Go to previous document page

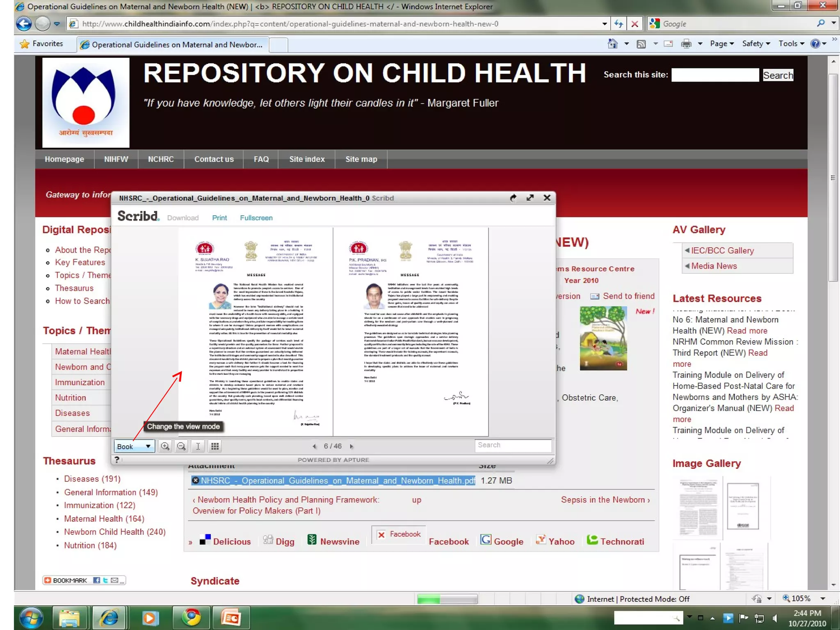[314, 446]
